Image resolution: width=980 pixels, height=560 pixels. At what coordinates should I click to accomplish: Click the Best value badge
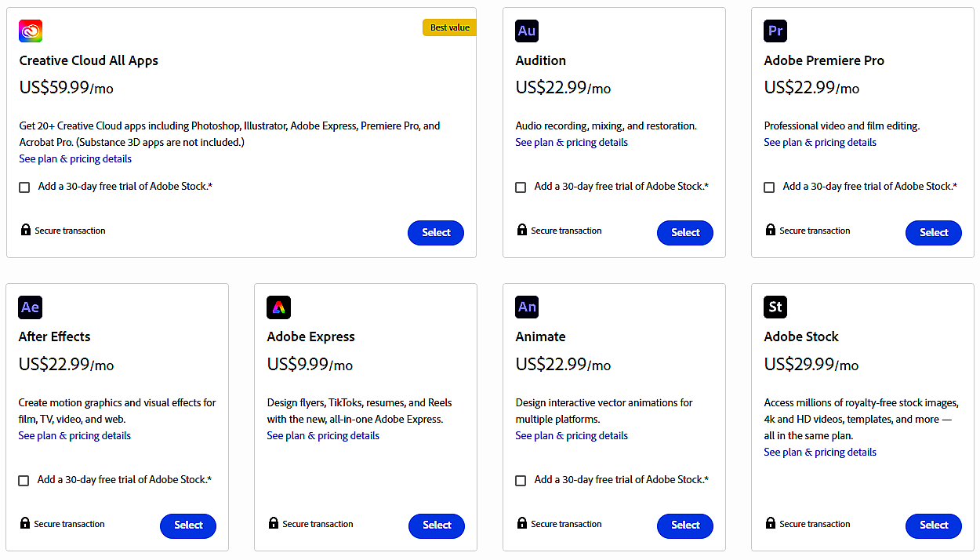tap(449, 27)
